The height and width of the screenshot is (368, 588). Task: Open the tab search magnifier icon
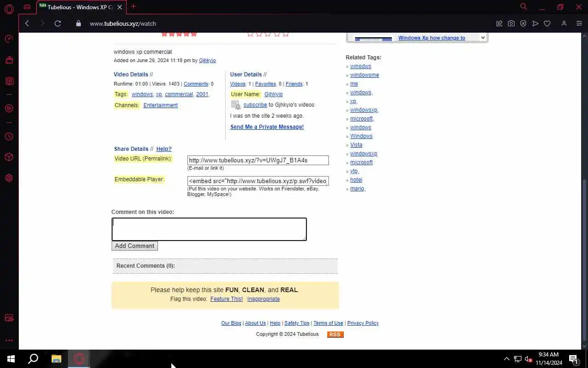pyautogui.click(x=523, y=7)
